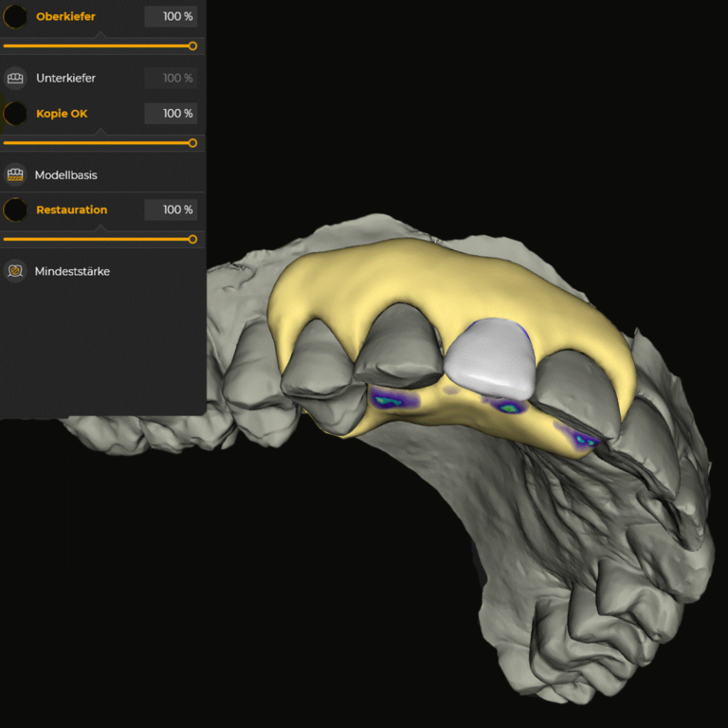The width and height of the screenshot is (728, 728).
Task: Toggle the Unterkiefer jaw icon
Action: [15, 78]
